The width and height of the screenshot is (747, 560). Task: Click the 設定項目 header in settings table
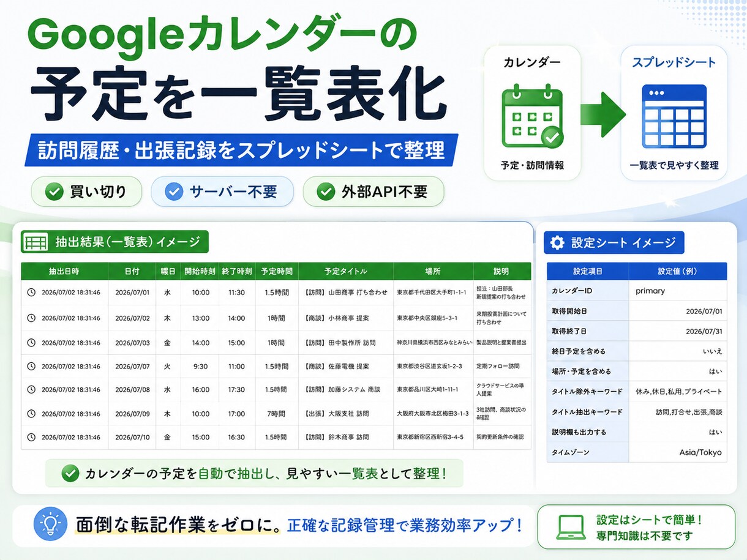pos(588,271)
